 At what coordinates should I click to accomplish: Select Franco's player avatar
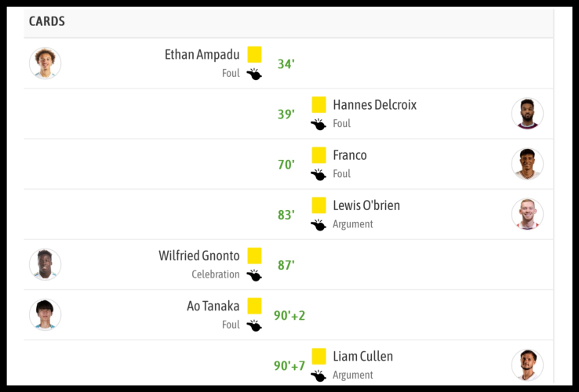[527, 164]
